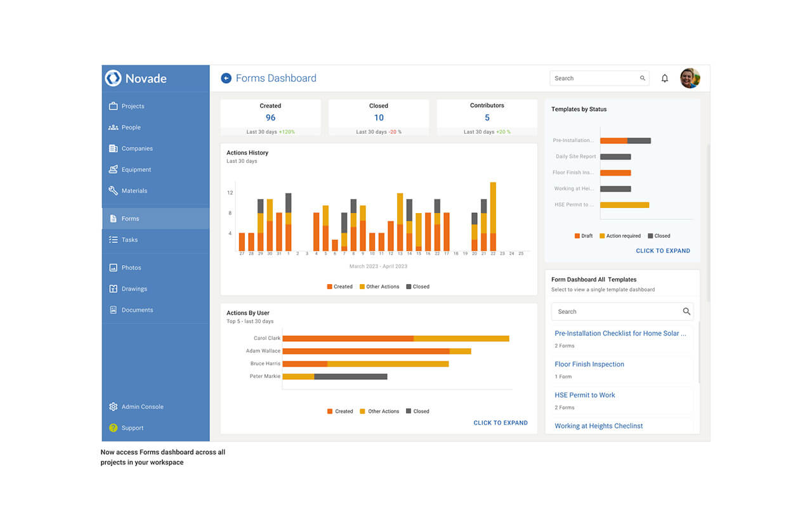Click the Support help icon
Screen dimensions: 812x506
click(x=113, y=428)
